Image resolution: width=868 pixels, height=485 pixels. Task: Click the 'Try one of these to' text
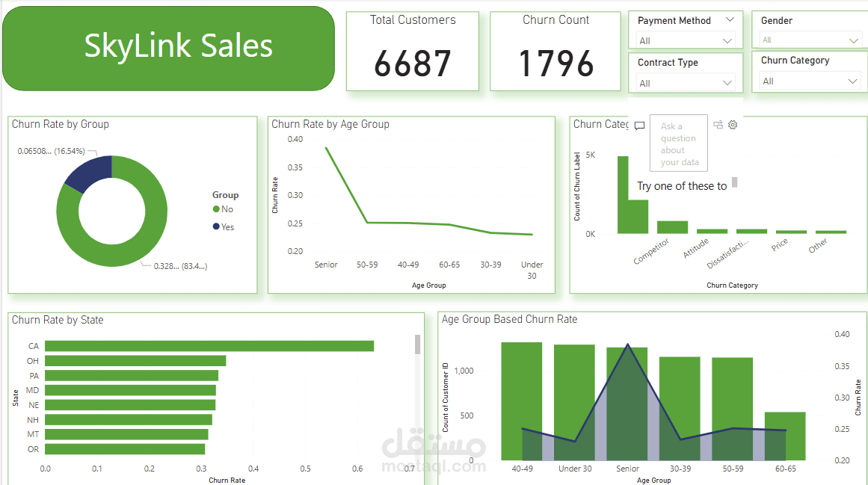pyautogui.click(x=681, y=186)
